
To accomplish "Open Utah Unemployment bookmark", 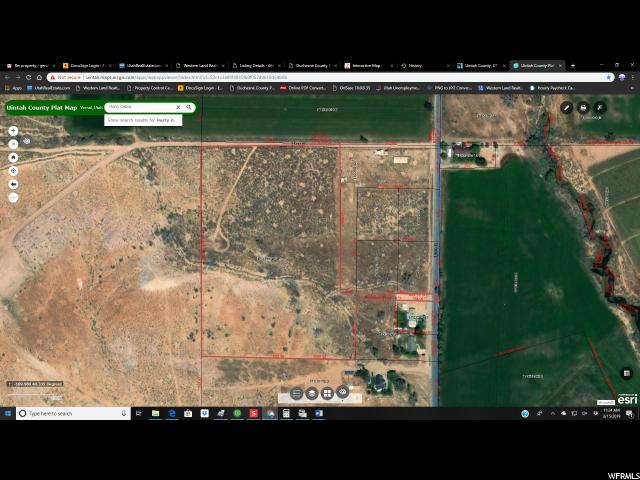I will point(398,88).
